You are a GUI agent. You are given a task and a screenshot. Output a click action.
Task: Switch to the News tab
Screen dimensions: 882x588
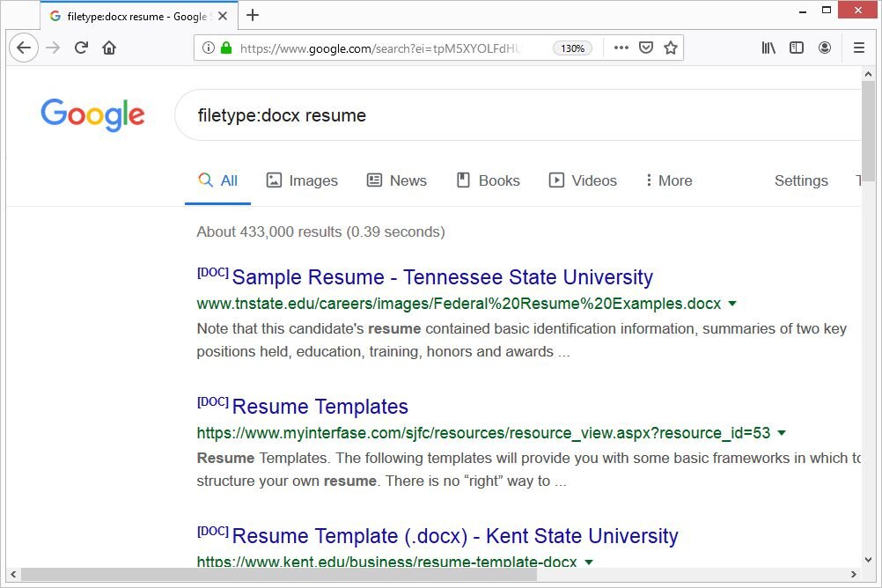tap(397, 180)
